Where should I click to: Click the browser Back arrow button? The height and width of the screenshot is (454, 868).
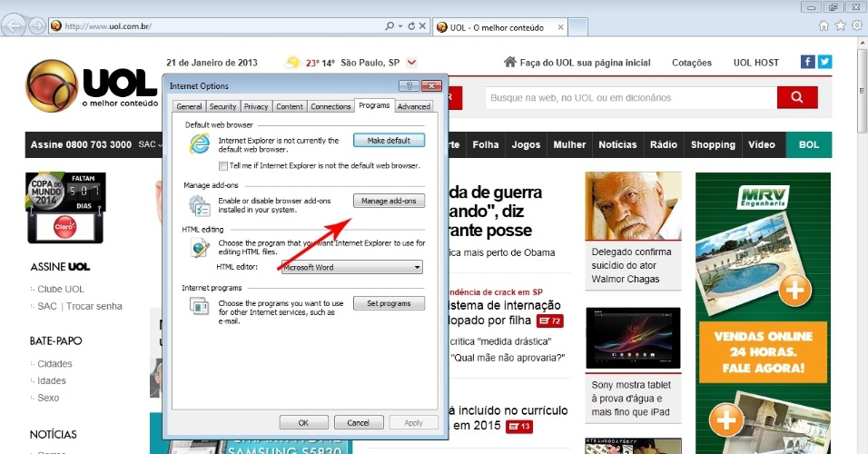point(13,25)
